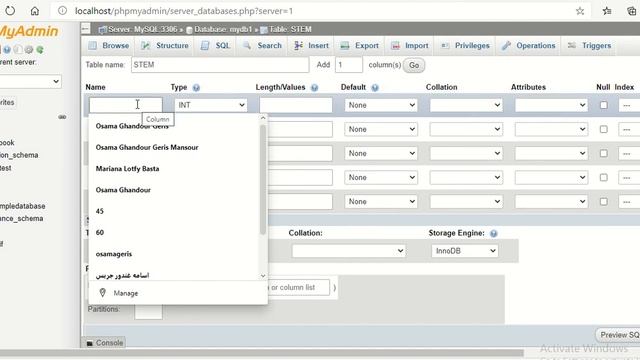
Task: Click the Type help icon
Action: pyautogui.click(x=196, y=88)
